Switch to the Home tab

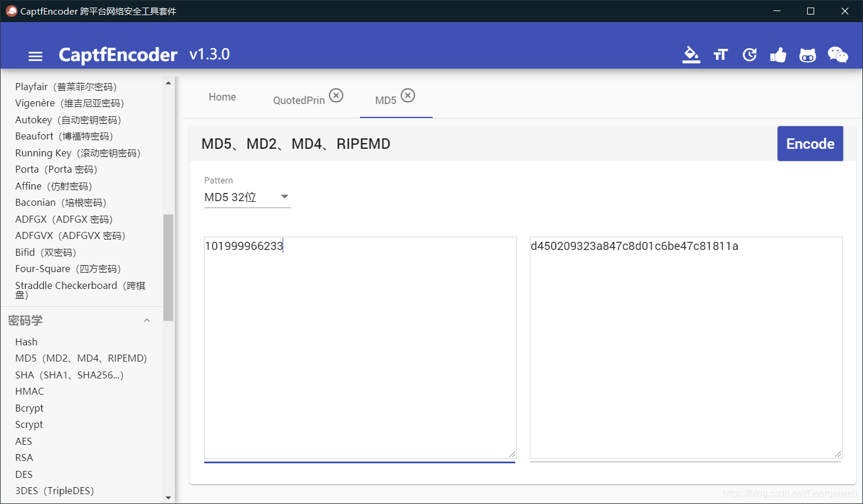222,97
